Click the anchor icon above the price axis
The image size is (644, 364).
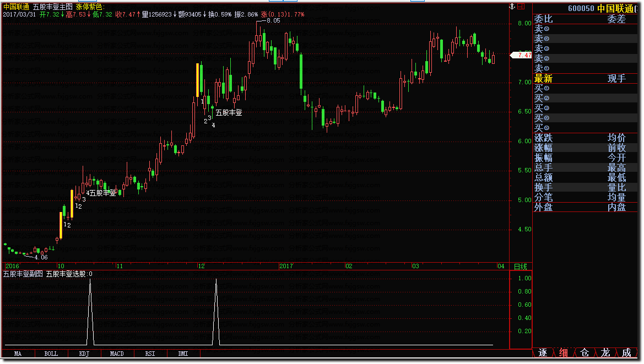(512, 6)
